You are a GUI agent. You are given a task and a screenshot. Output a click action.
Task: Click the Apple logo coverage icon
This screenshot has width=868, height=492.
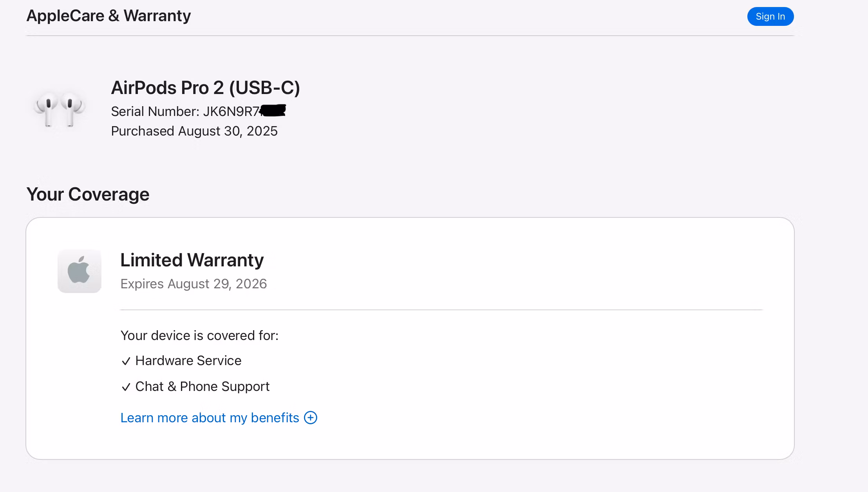80,271
